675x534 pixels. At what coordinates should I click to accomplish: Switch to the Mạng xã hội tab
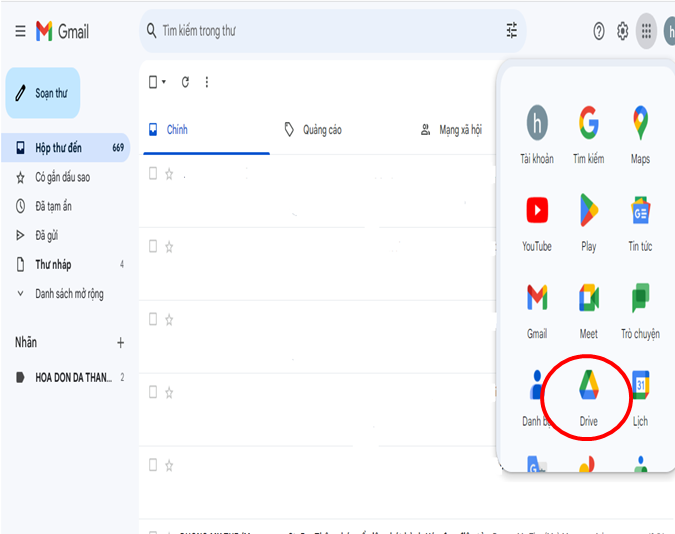point(451,130)
